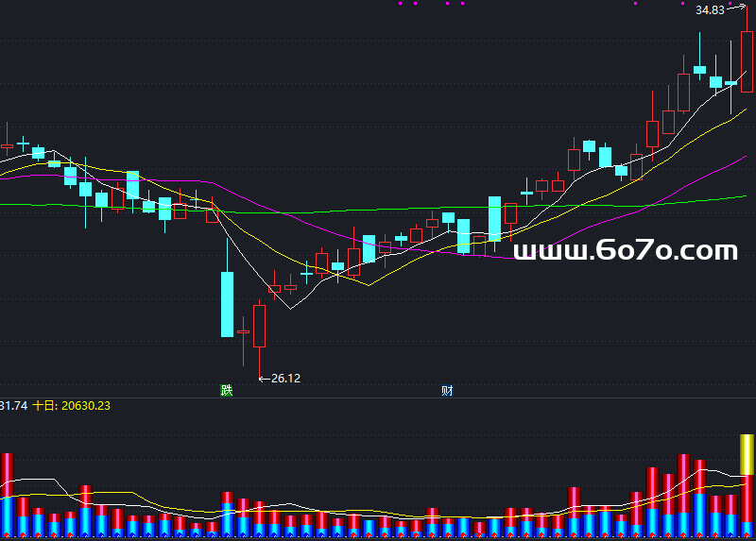Viewport: 756px width, 541px height.
Task: Click the 31.74 value at bottom left
Action: [x=12, y=405]
